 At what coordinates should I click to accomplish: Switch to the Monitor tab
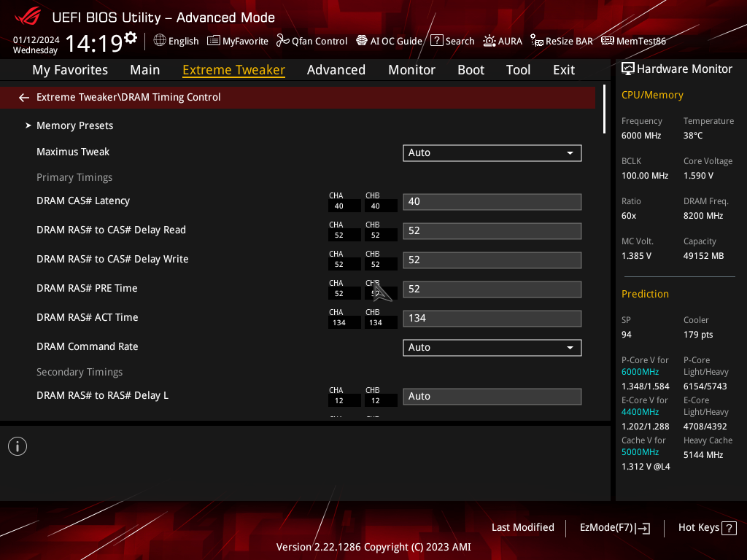(x=411, y=70)
